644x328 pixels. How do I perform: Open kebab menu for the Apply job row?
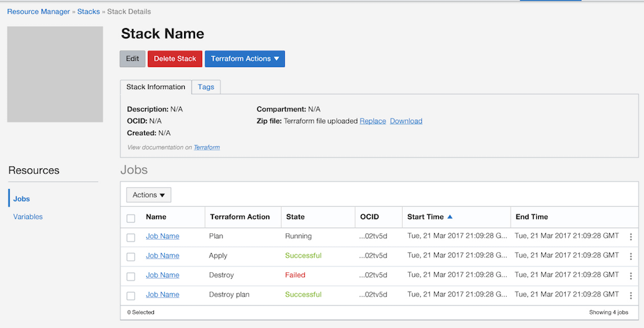click(631, 256)
